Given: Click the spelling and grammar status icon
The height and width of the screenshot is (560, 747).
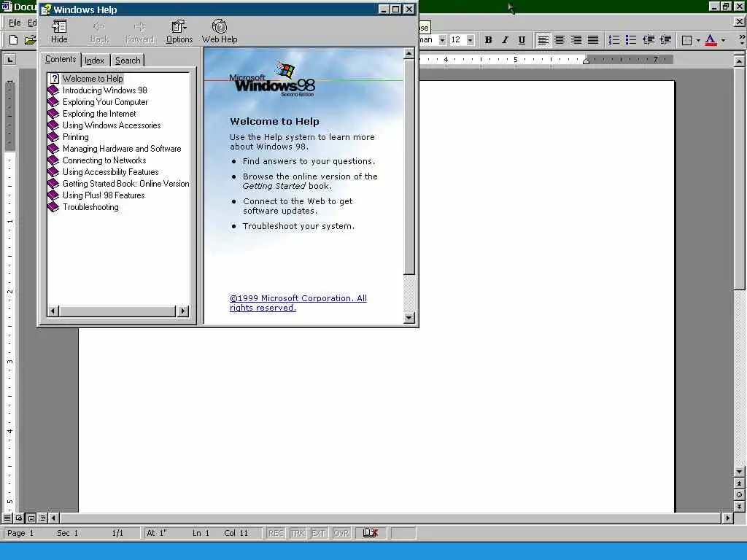Looking at the screenshot, I should [x=370, y=533].
